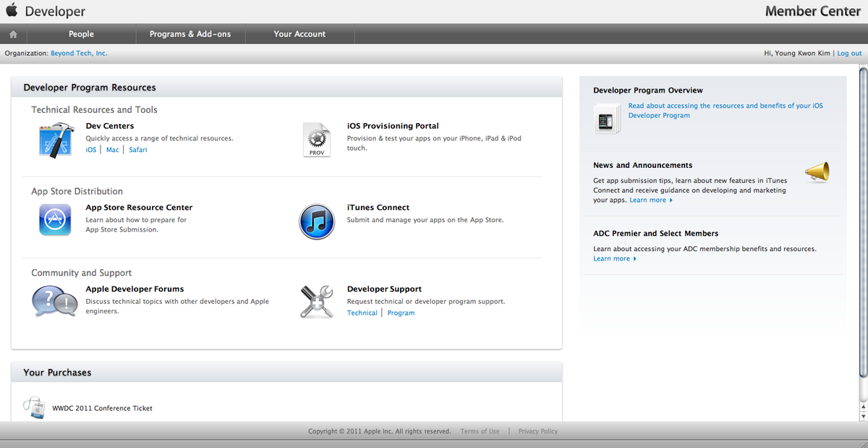This screenshot has height=448, width=868.
Task: Click the iOS Provisioning Portal PROV icon
Action: click(x=317, y=140)
